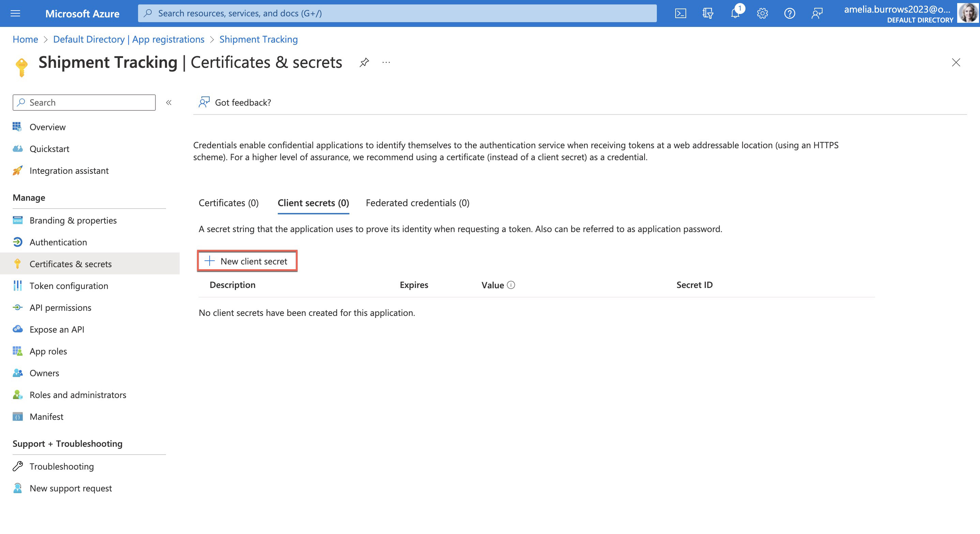
Task: Click the App roles icon
Action: 16,351
